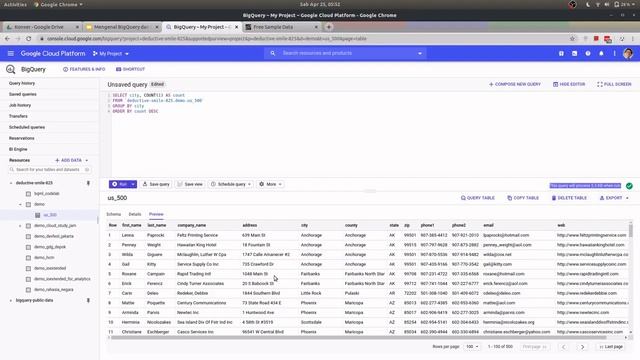Open Scheduled queries in sidebar
The height and width of the screenshot is (360, 640).
click(x=27, y=127)
